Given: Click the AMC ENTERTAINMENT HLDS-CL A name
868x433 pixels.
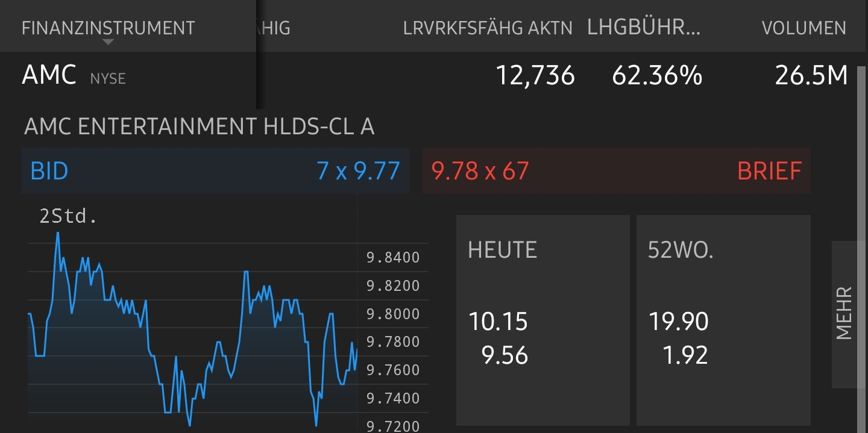Looking at the screenshot, I should [x=200, y=126].
